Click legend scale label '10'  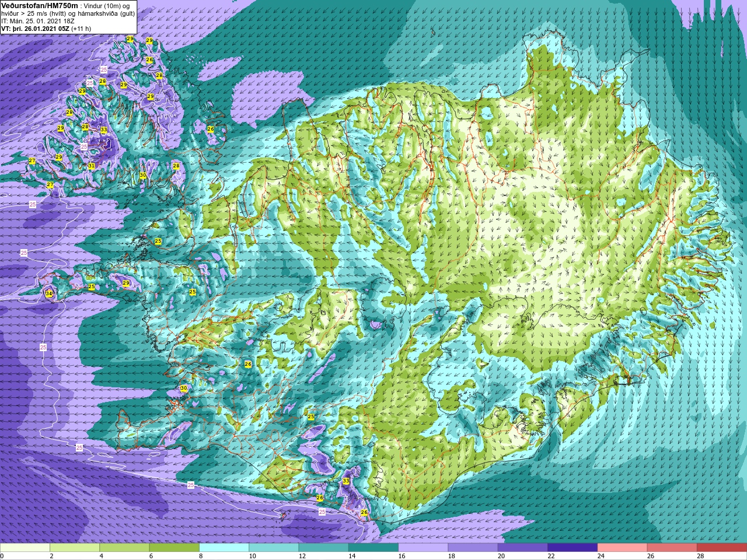(252, 556)
